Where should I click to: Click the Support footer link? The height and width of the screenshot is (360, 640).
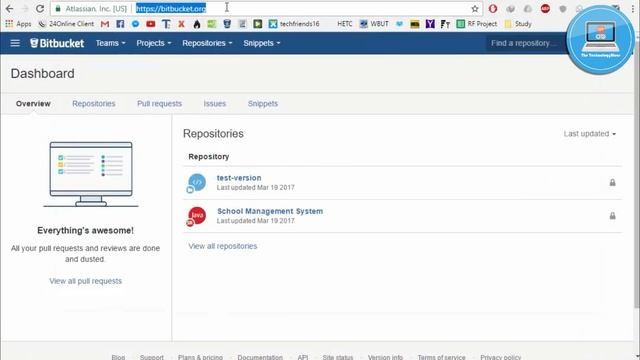pyautogui.click(x=151, y=357)
